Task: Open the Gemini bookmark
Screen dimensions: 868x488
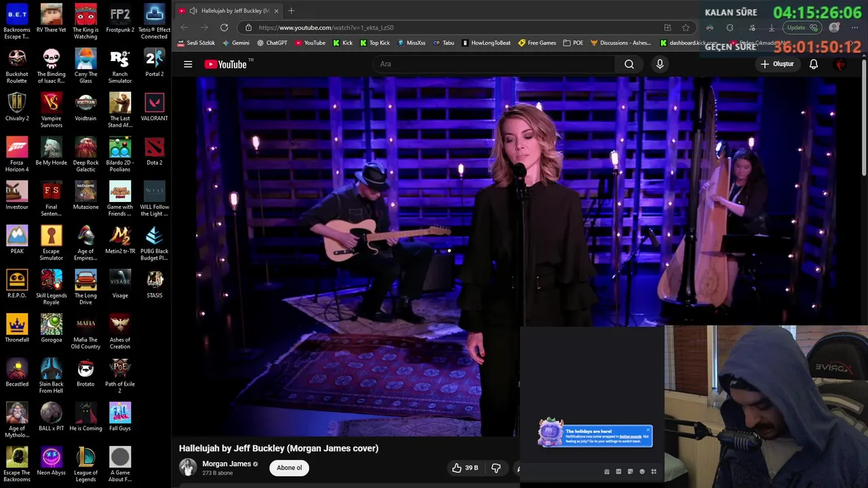Action: coord(236,43)
